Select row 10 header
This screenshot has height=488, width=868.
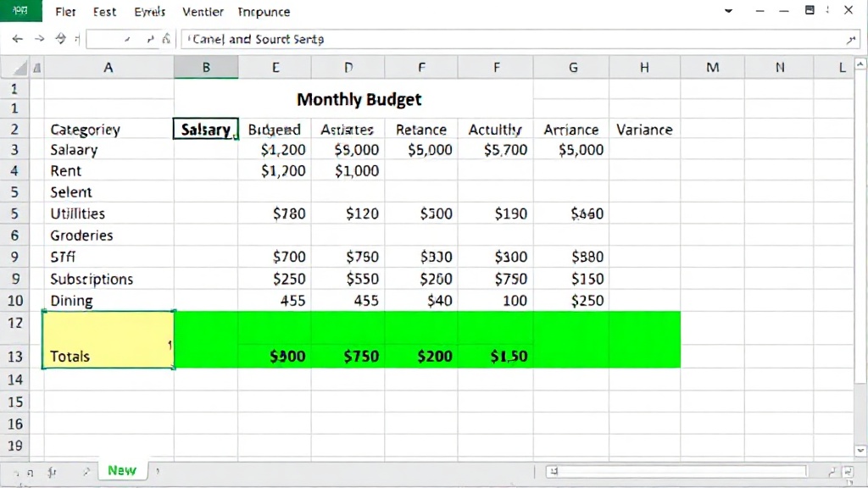15,301
